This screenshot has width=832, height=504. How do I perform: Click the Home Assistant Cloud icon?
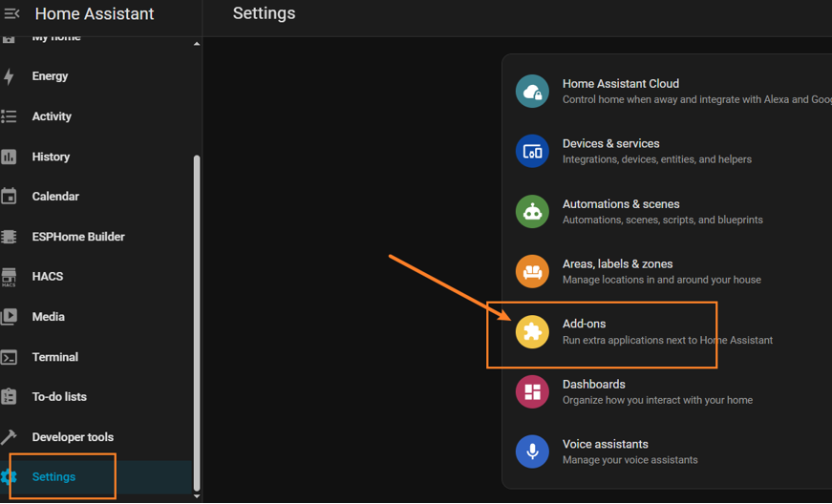(x=532, y=91)
